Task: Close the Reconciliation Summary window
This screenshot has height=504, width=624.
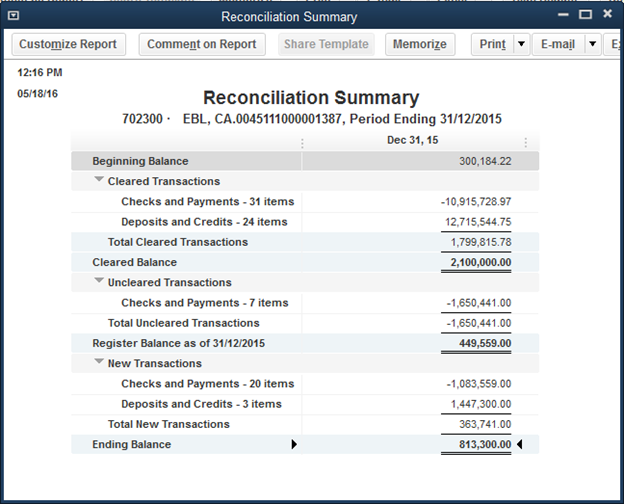Action: point(609,14)
